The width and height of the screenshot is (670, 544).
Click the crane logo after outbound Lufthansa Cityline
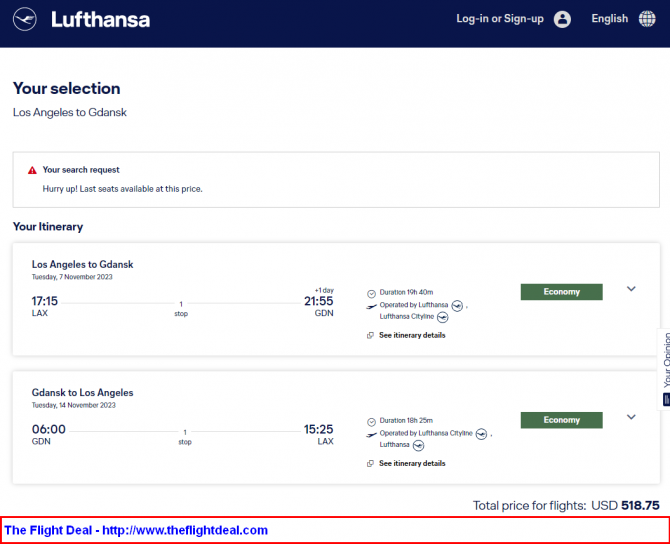pyautogui.click(x=443, y=318)
